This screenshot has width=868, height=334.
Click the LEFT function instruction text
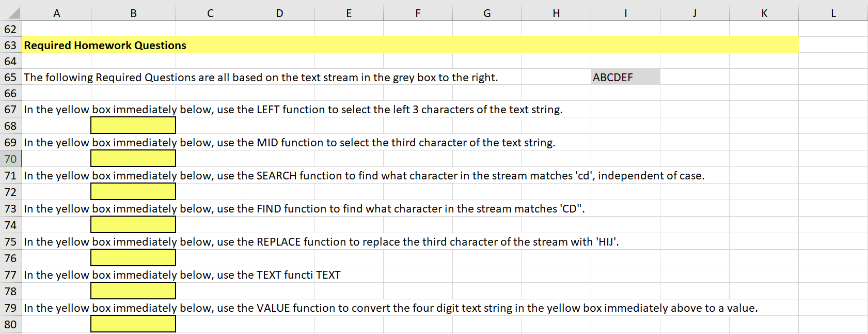[293, 109]
